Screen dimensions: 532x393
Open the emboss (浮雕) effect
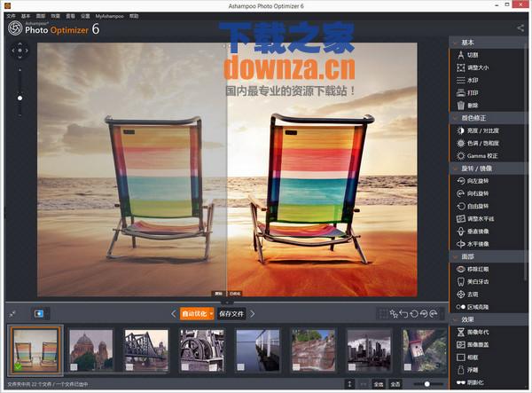[x=467, y=370]
